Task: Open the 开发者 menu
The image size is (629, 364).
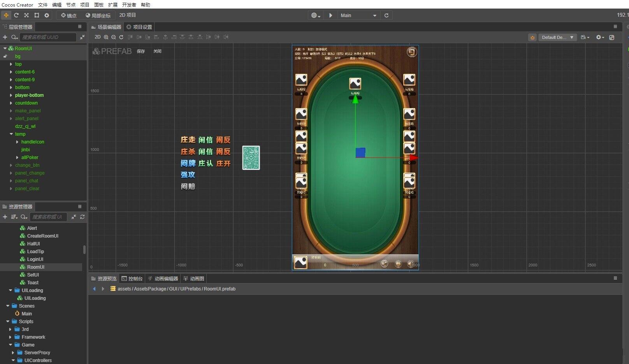Action: point(129,5)
